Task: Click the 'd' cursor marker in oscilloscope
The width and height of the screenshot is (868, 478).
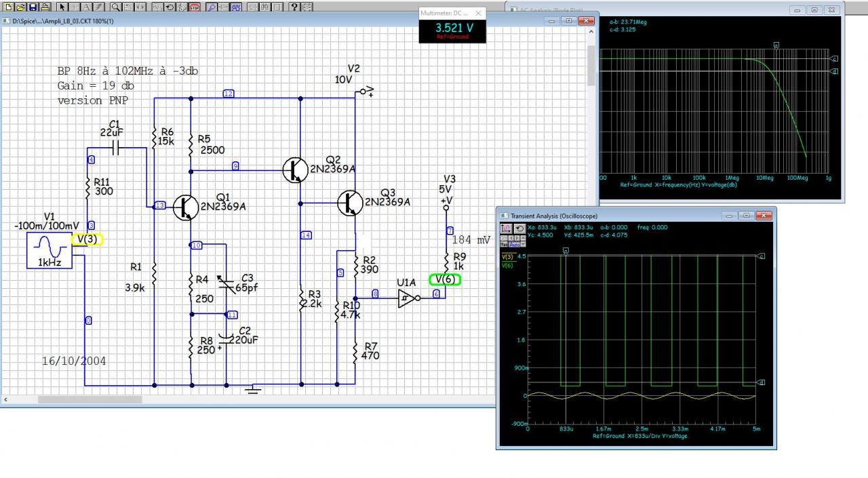Action: coord(762,383)
